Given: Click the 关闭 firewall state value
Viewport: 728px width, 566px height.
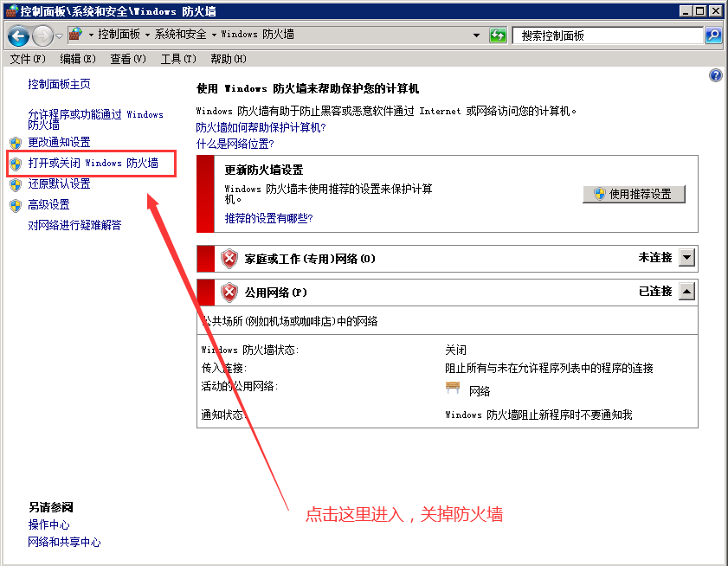Looking at the screenshot, I should (x=455, y=350).
